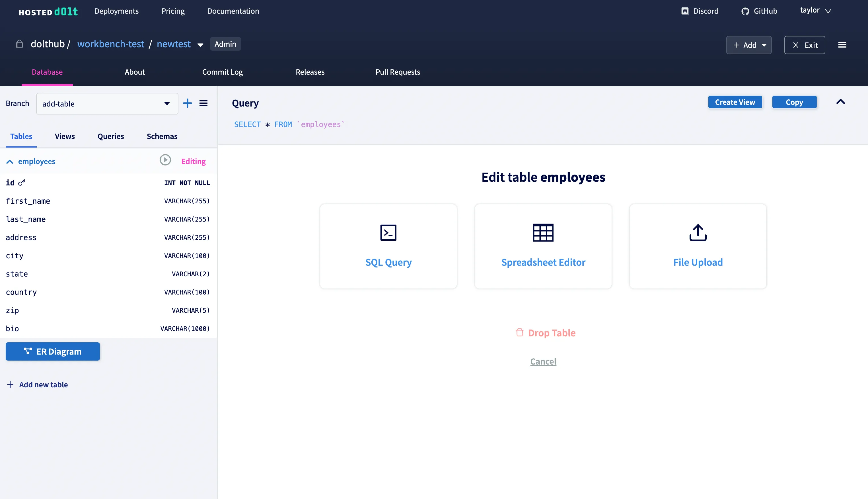
Task: Open the branch list menu icon
Action: click(203, 103)
